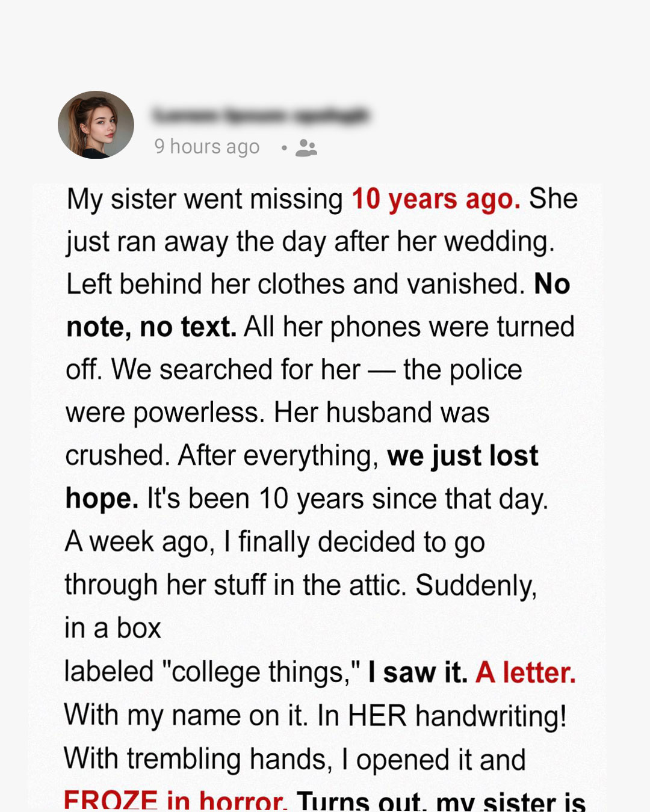Click the short "in a box" line
Image resolution: width=650 pixels, height=812 pixels.
[x=113, y=629]
